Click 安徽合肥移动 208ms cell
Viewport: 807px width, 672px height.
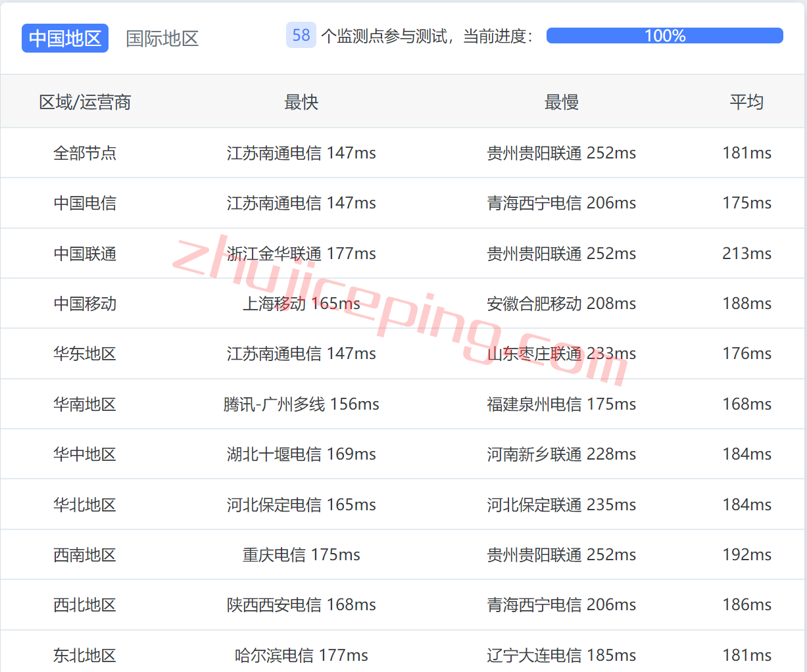(562, 304)
